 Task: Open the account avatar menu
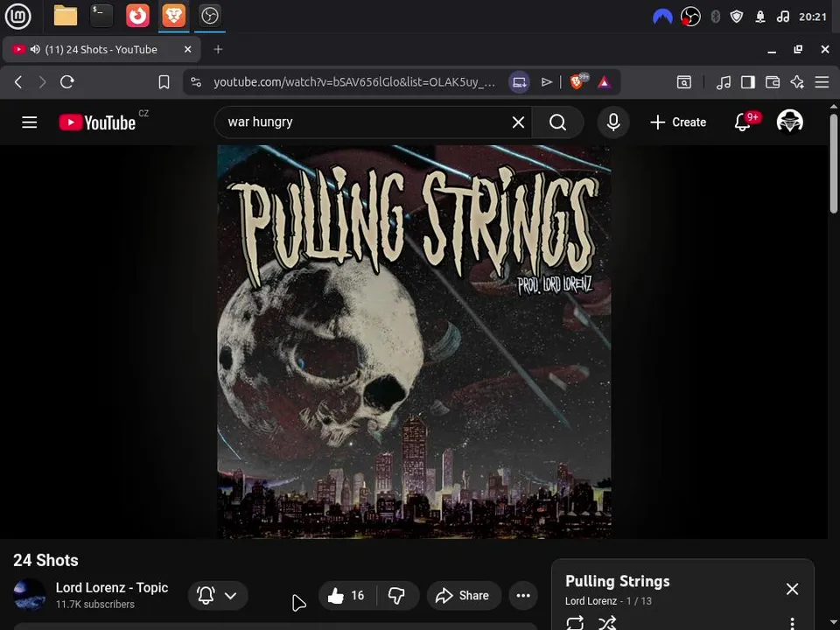[x=789, y=122]
